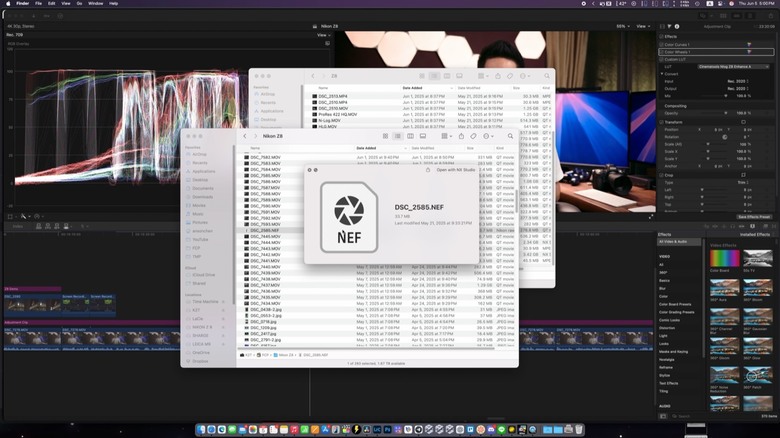Image resolution: width=780 pixels, height=438 pixels.
Task: Open Movies in the Finder sidebar
Action: coord(199,206)
